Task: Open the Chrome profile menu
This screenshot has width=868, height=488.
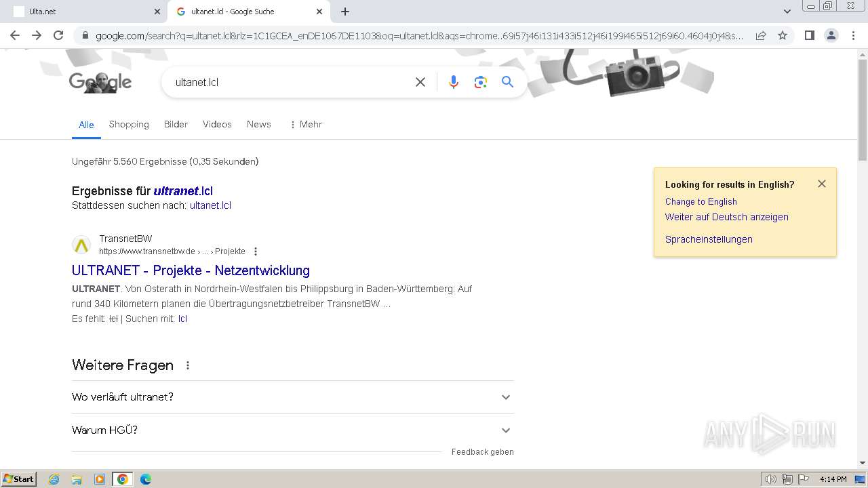Action: 831,35
